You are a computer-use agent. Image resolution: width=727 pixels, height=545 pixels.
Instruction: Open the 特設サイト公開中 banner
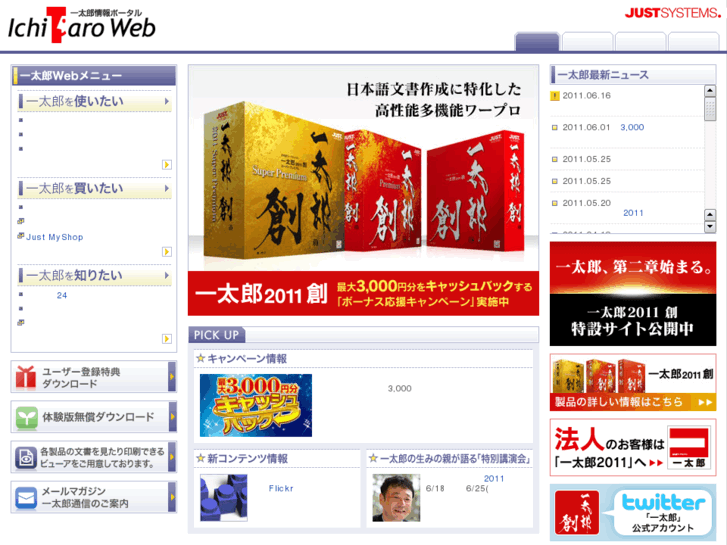tap(633, 294)
